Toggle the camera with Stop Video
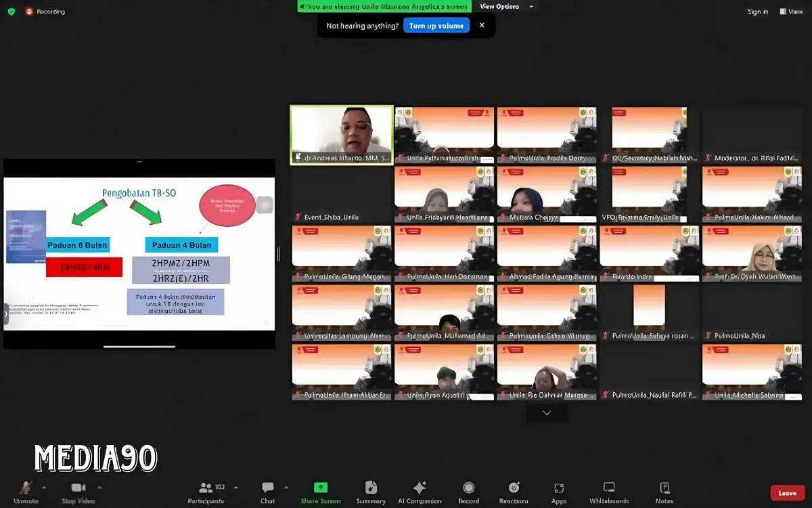812x508 pixels. coord(78,488)
